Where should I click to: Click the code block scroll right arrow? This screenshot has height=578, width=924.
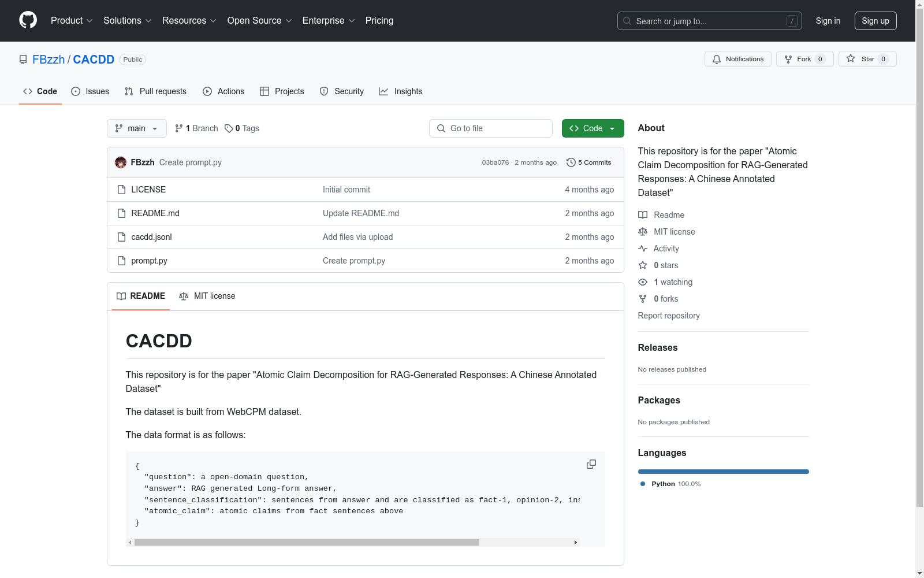(x=576, y=542)
